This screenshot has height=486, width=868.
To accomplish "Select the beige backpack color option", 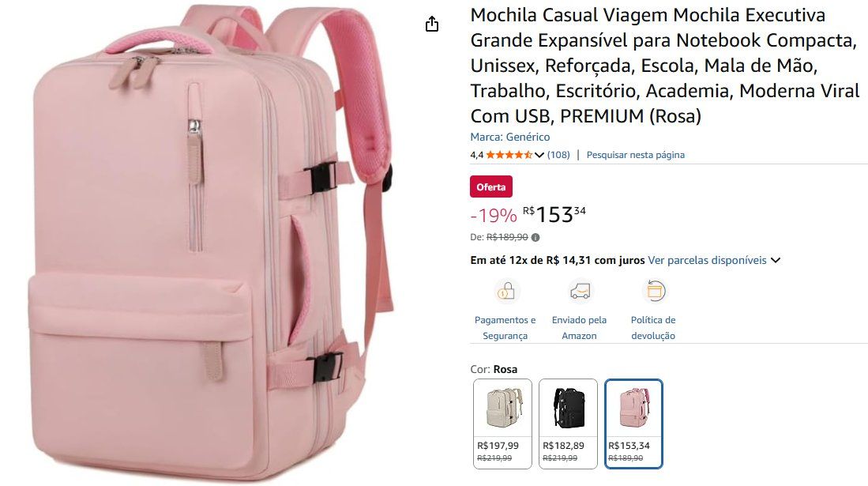I will pyautogui.click(x=502, y=424).
